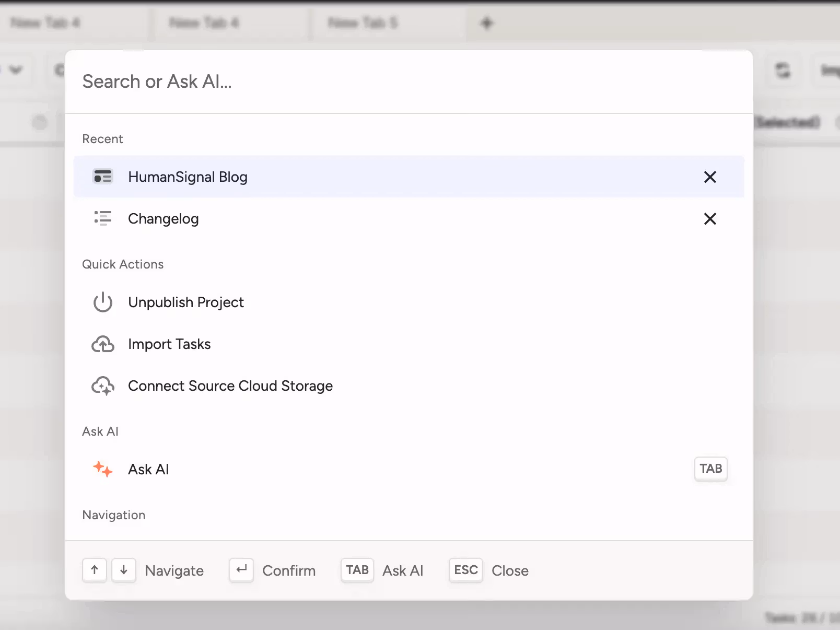840x630 pixels.
Task: Click the Confirm enter-key control
Action: pos(241,570)
